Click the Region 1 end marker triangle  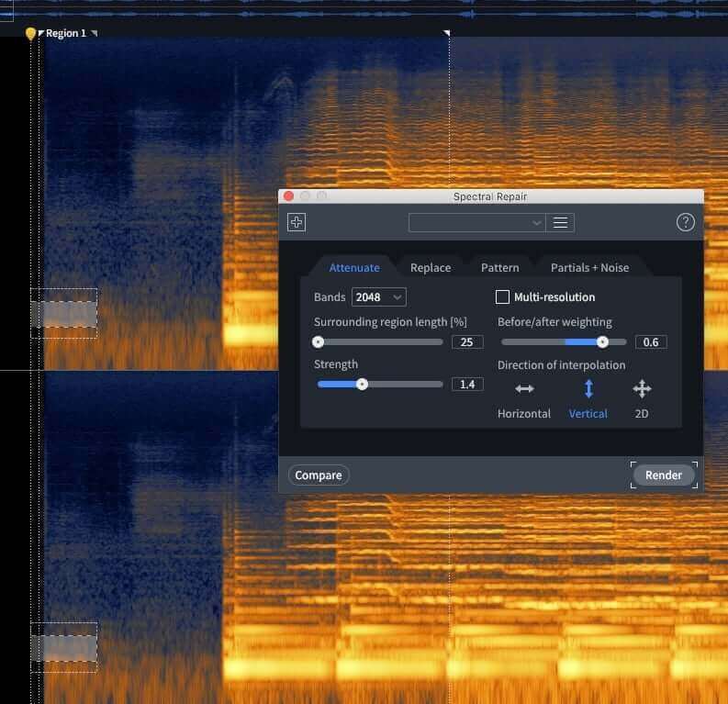click(x=447, y=32)
